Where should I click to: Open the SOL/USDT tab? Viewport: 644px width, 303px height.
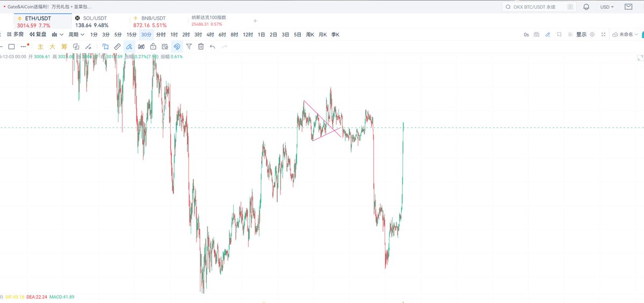coord(101,21)
